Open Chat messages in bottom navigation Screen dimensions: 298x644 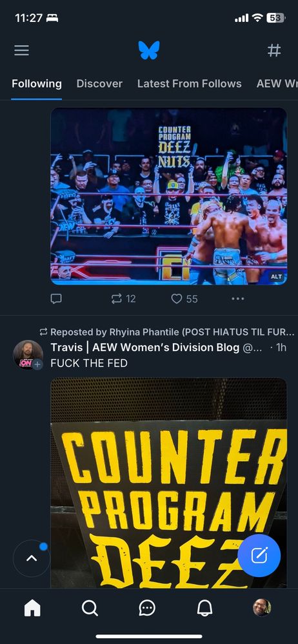tap(147, 608)
